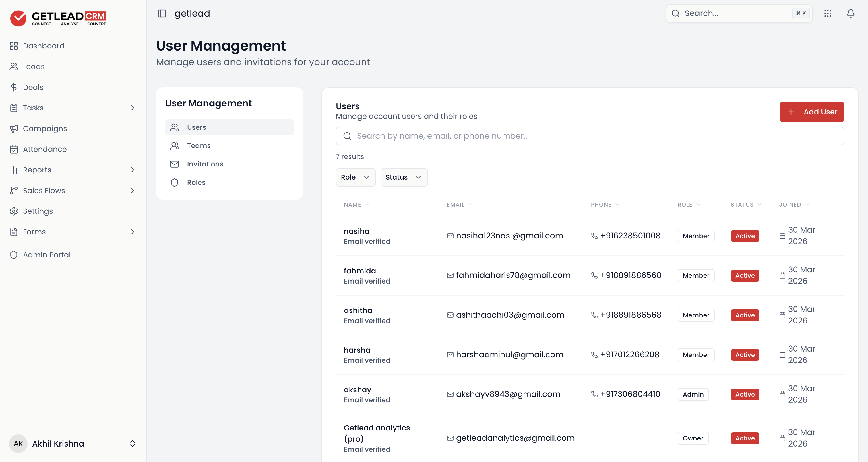Viewport: 868px width, 462px height.
Task: Click the Attendance calendar icon
Action: coord(14,149)
